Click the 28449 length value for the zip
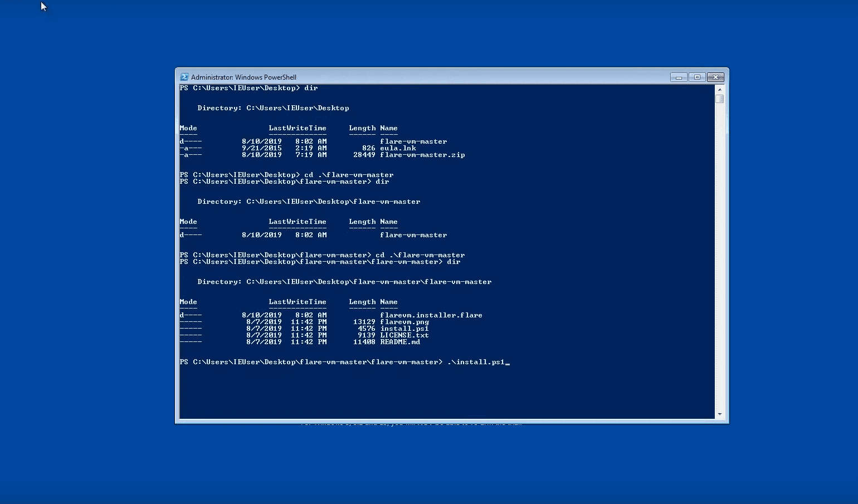Screen dimensions: 858x504 (x=364, y=155)
